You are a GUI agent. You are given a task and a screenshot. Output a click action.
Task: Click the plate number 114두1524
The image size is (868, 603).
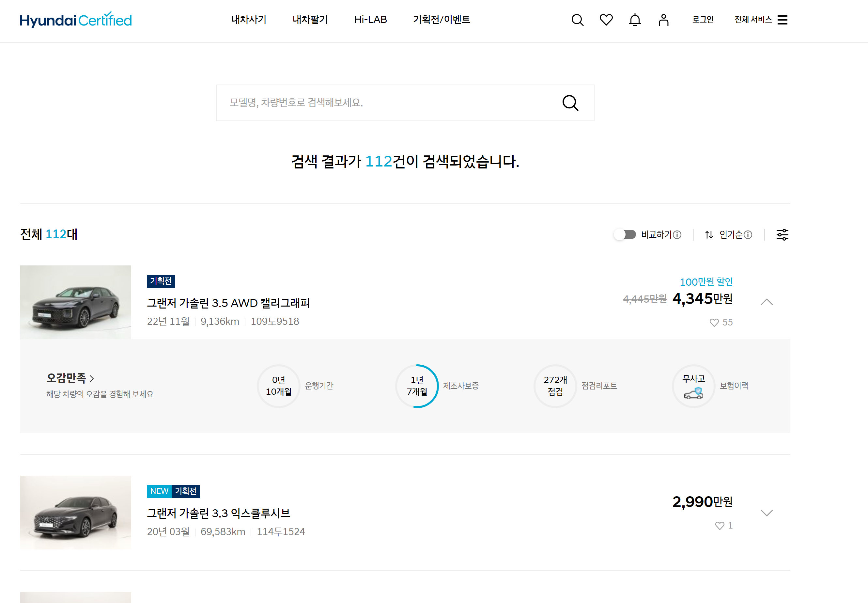(281, 532)
